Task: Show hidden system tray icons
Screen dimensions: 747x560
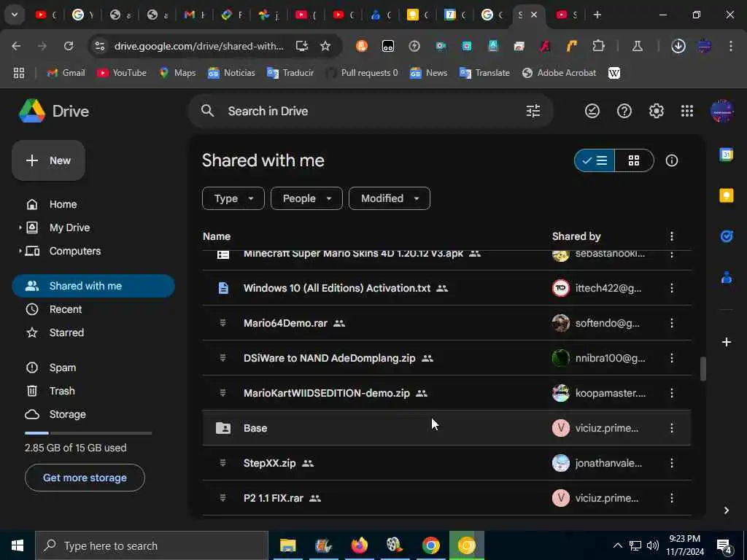Action: (617, 545)
